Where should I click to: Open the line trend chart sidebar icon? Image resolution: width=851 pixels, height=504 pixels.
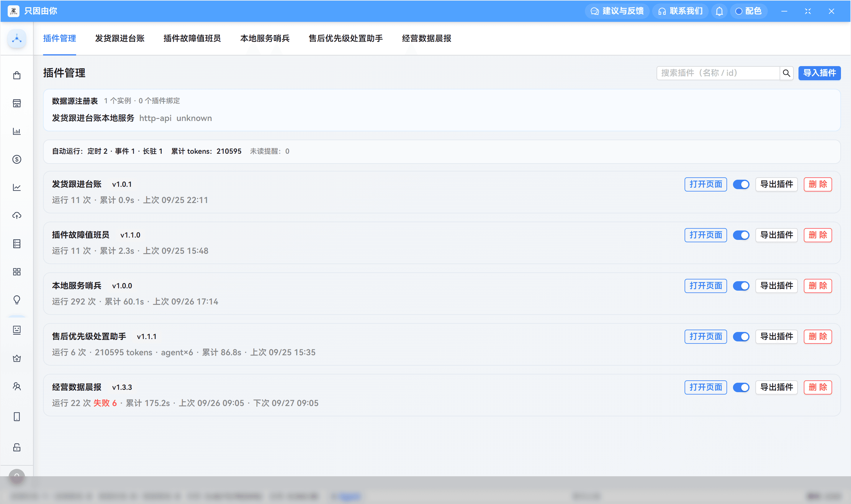17,187
